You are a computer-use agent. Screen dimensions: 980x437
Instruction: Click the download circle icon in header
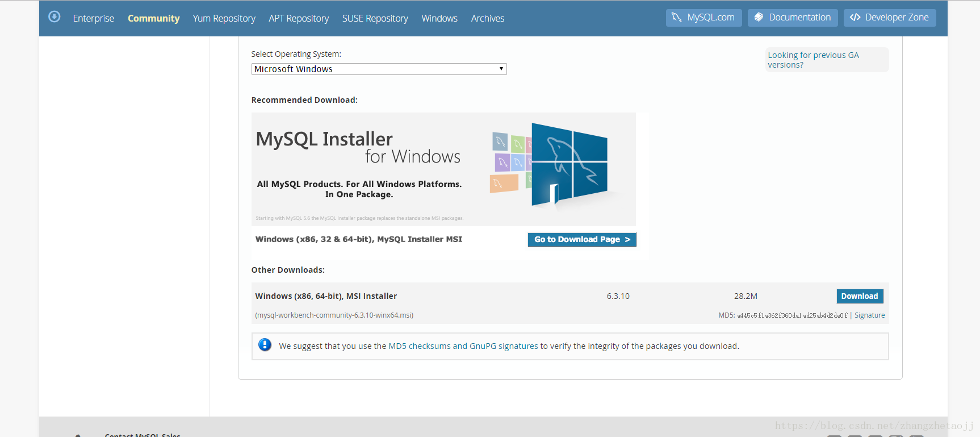(x=55, y=17)
